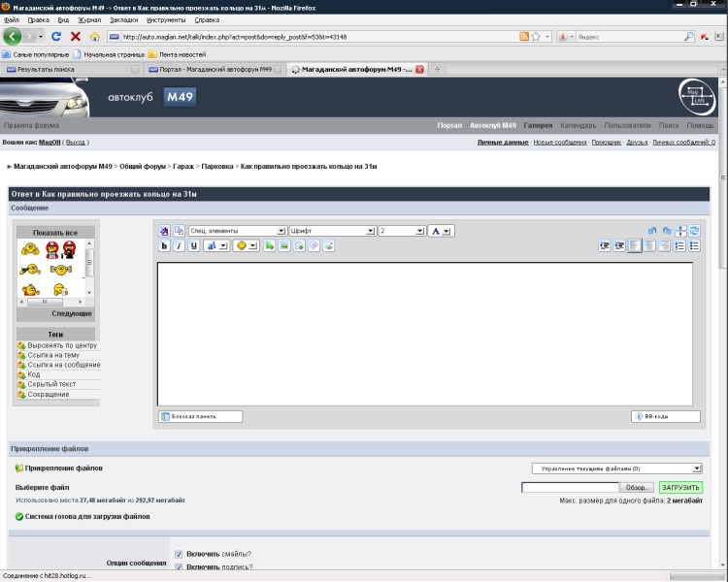Open the font color picker
Image resolution: width=728 pixels, height=582 pixels.
(x=441, y=231)
